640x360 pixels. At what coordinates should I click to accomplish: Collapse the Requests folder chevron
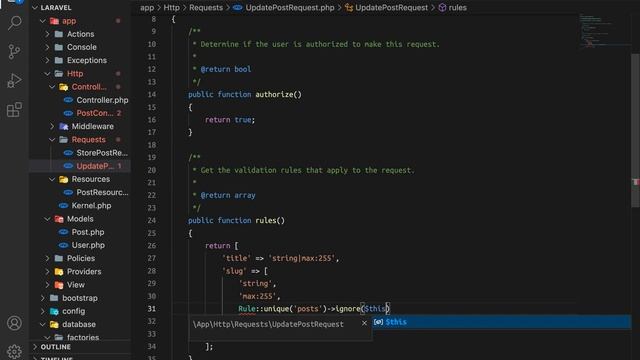point(52,140)
